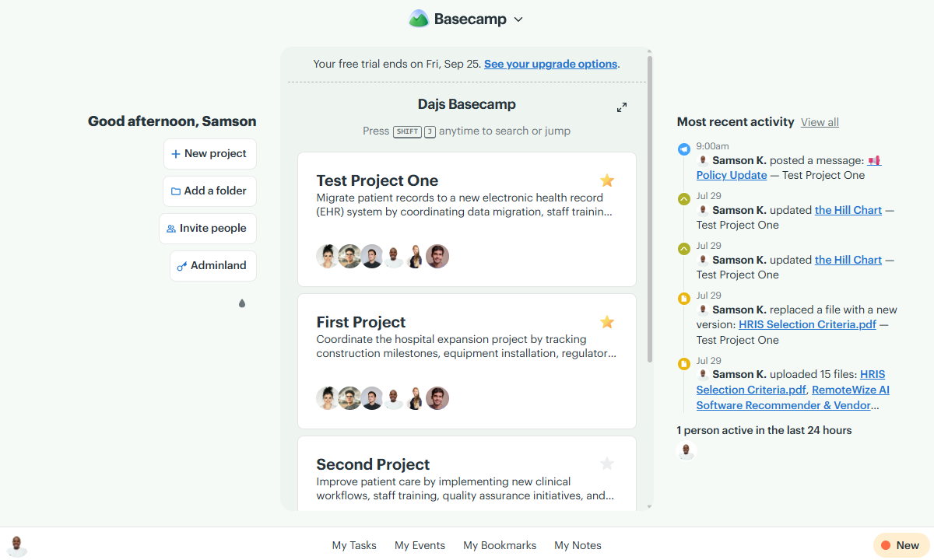Click the active person avatar under last 24 hours
This screenshot has height=560, width=934.
(x=686, y=451)
